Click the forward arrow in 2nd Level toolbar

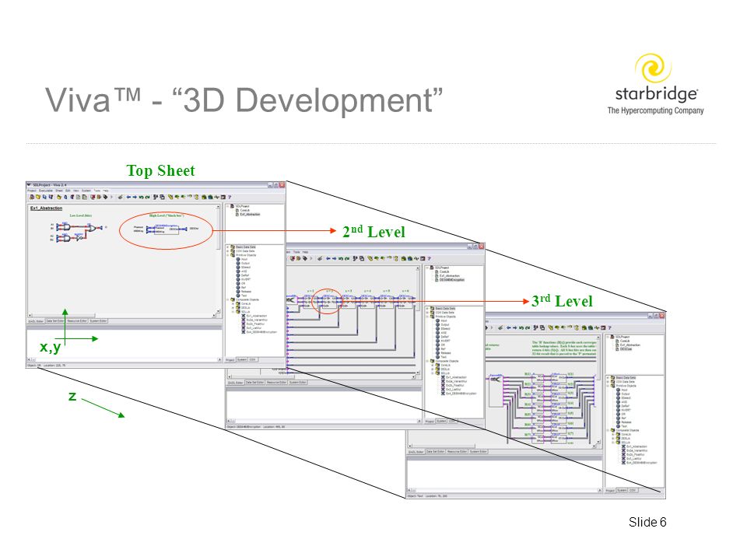point(335,258)
